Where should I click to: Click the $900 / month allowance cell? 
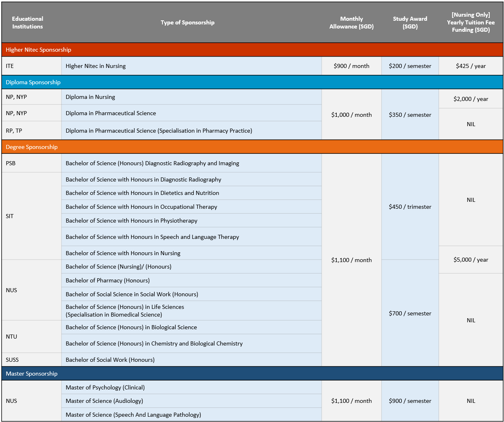tap(351, 66)
